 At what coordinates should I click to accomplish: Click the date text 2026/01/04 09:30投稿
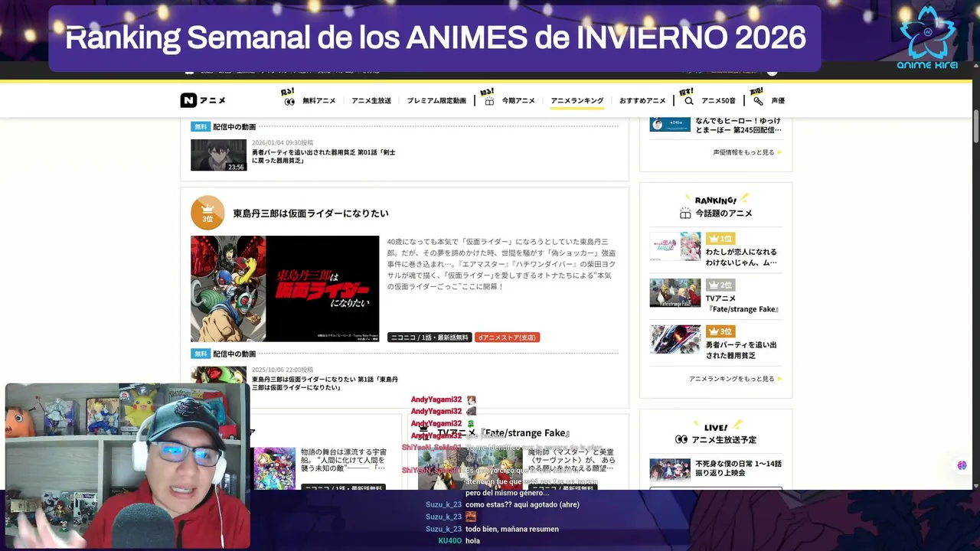283,143
